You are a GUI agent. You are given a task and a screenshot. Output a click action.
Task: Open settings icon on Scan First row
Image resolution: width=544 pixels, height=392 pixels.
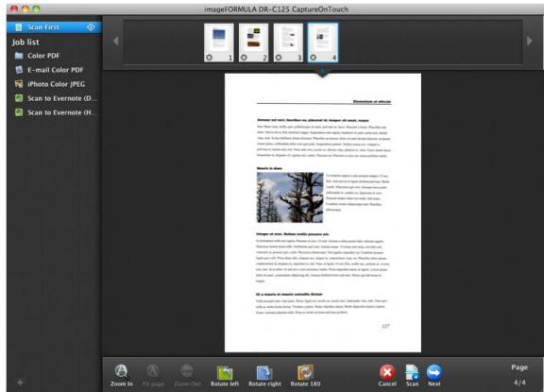tap(91, 27)
